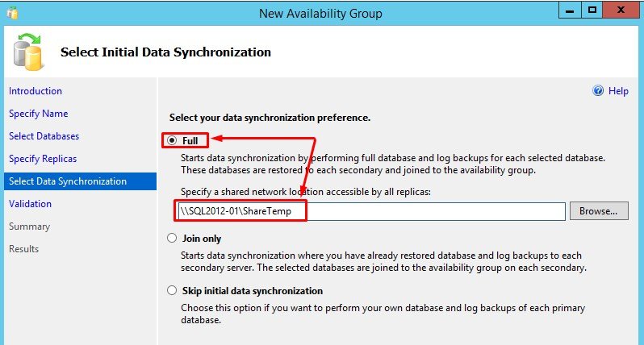
Task: Open the Introduction page
Action: pos(36,91)
